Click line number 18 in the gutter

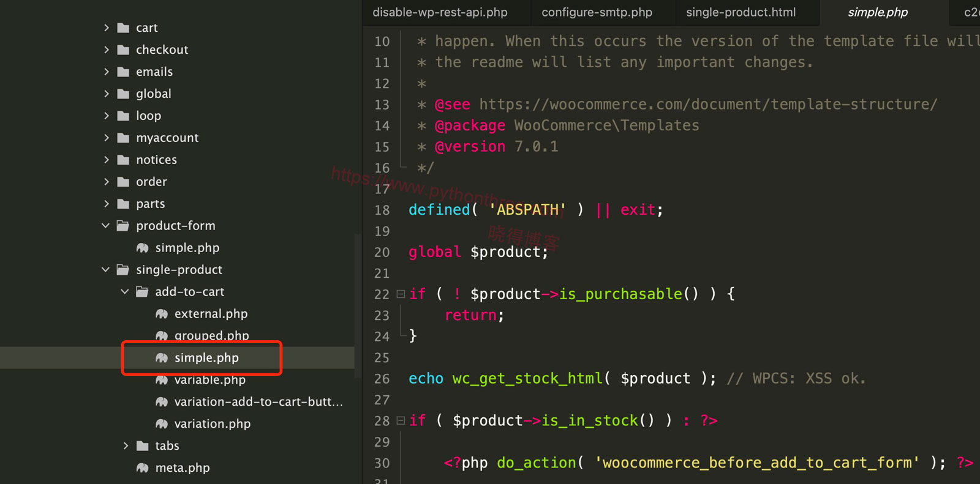coord(382,210)
